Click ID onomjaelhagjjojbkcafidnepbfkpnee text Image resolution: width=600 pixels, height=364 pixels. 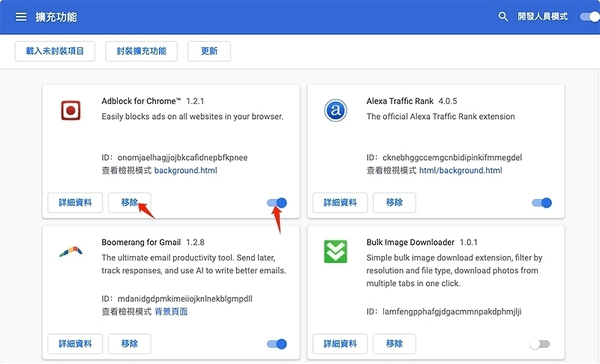coord(175,157)
